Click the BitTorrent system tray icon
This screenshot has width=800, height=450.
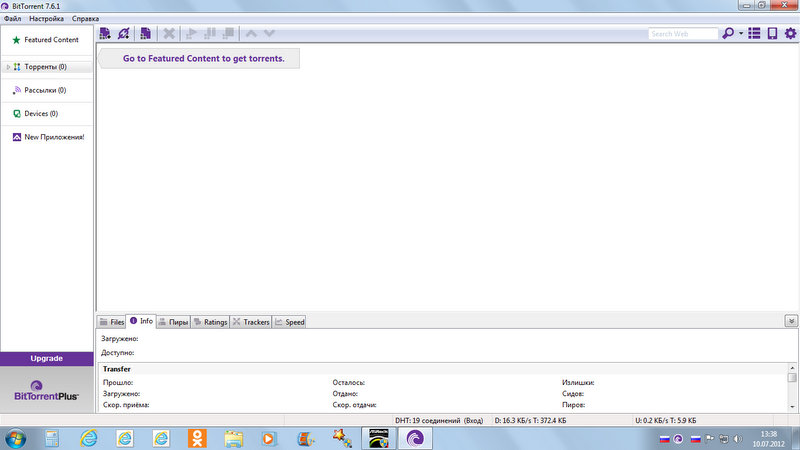click(678, 439)
